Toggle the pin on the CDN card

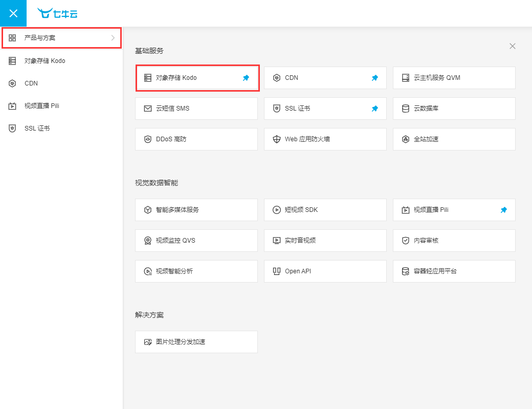pos(375,78)
